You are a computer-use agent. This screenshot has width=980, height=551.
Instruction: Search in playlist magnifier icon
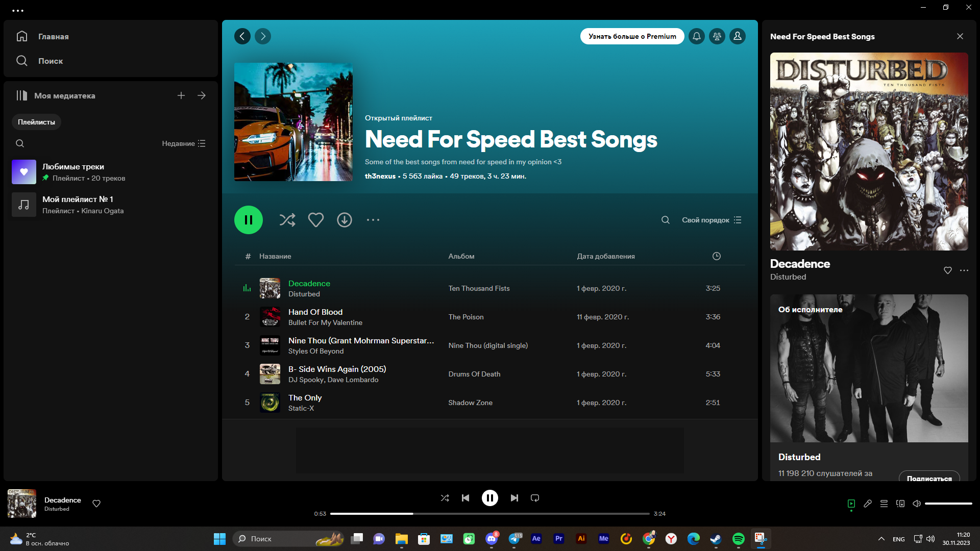[666, 220]
